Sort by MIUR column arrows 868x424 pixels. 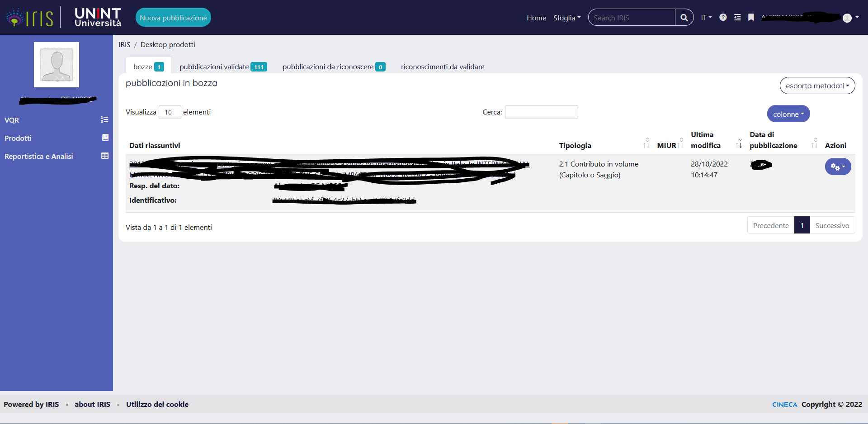coord(680,143)
